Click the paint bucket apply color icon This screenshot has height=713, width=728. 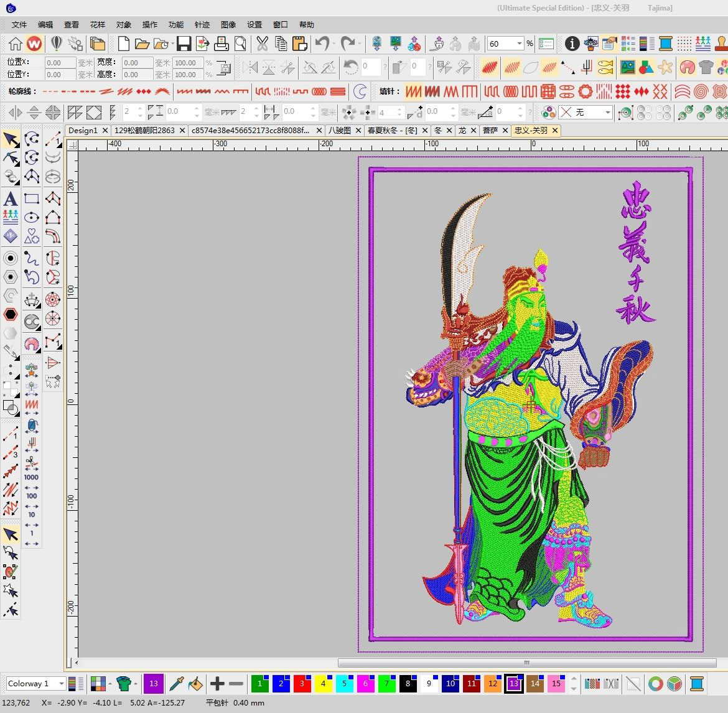click(195, 683)
